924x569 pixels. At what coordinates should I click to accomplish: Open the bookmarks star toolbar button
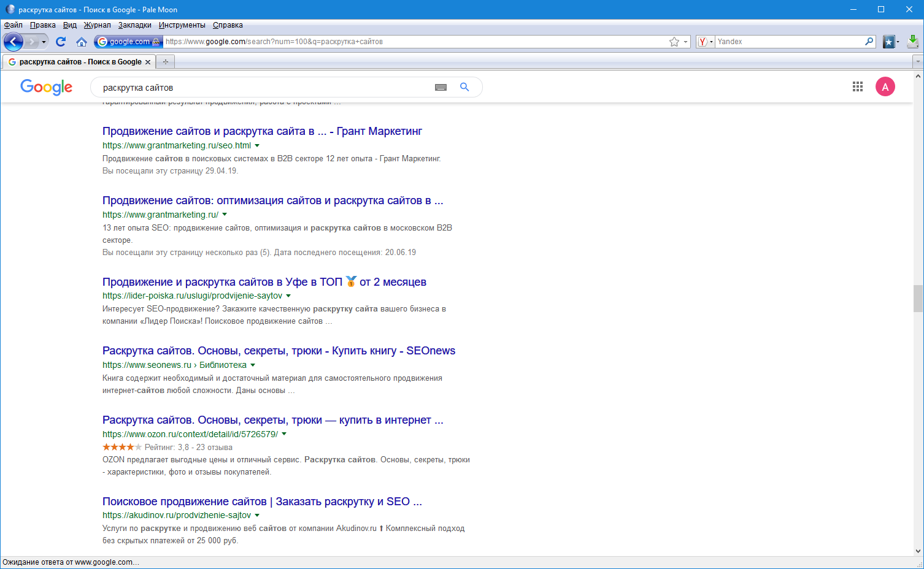click(888, 42)
